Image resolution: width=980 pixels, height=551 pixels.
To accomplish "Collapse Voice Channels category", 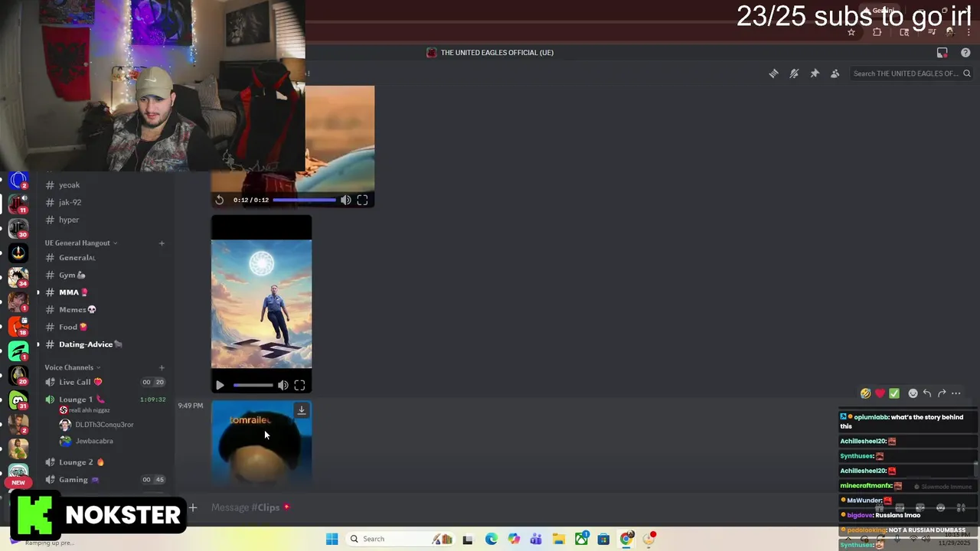I will (x=72, y=368).
